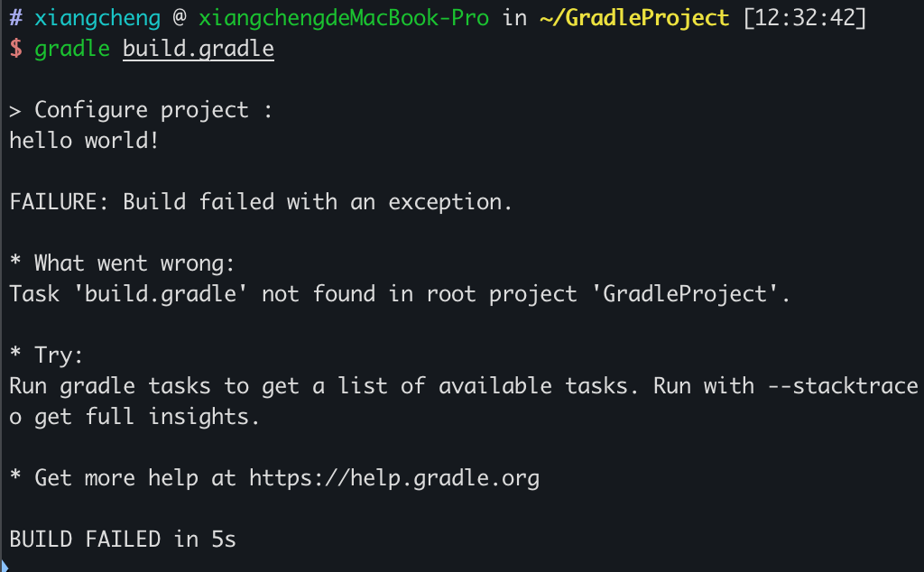
Task: Click the '* Get more help at' text
Action: click(123, 478)
